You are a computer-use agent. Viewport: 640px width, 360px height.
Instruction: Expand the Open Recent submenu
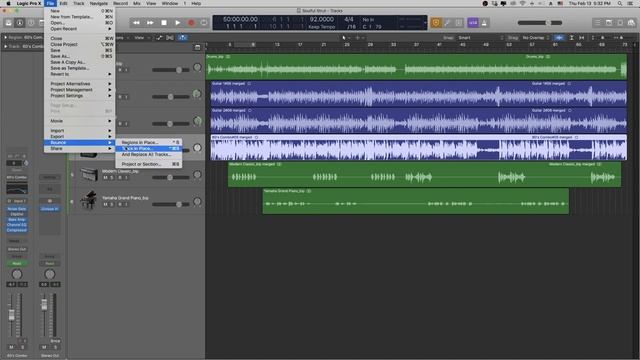[80, 29]
